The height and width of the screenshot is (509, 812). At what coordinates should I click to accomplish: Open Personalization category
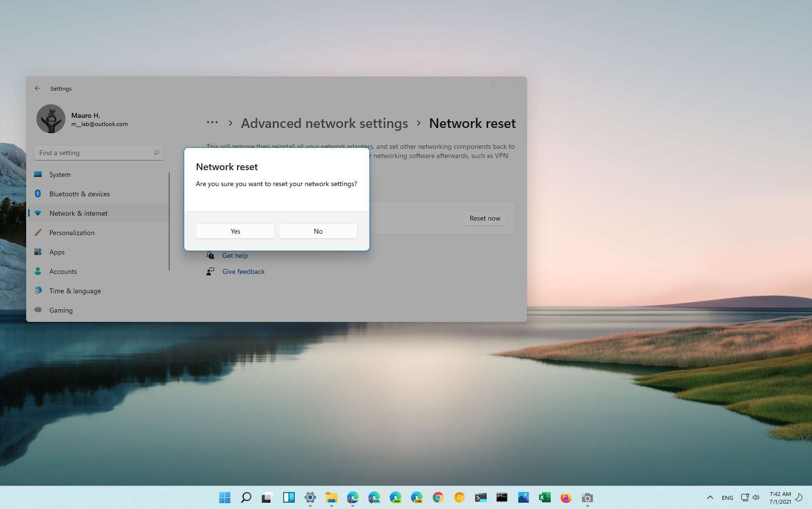[99, 233]
